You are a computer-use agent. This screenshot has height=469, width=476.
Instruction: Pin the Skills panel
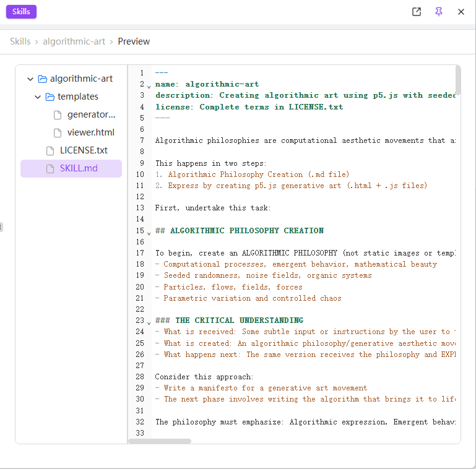coord(439,12)
